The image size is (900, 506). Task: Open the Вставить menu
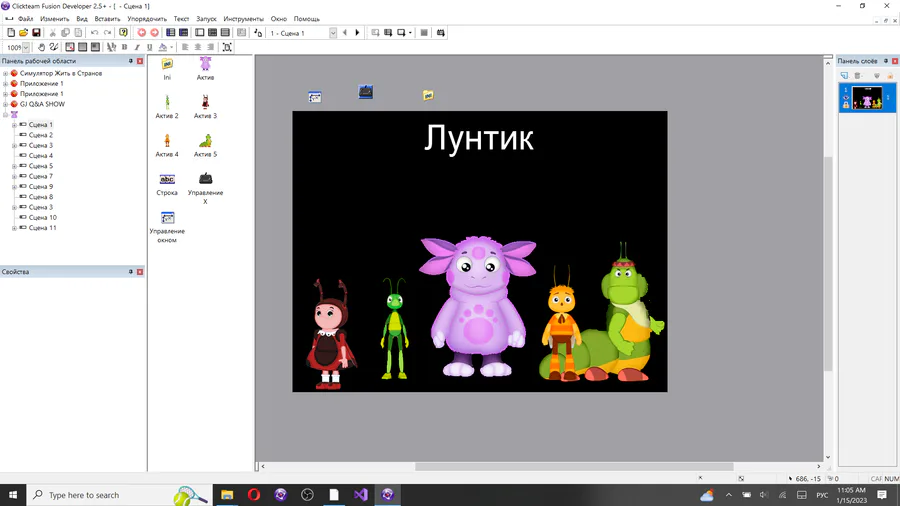[107, 19]
